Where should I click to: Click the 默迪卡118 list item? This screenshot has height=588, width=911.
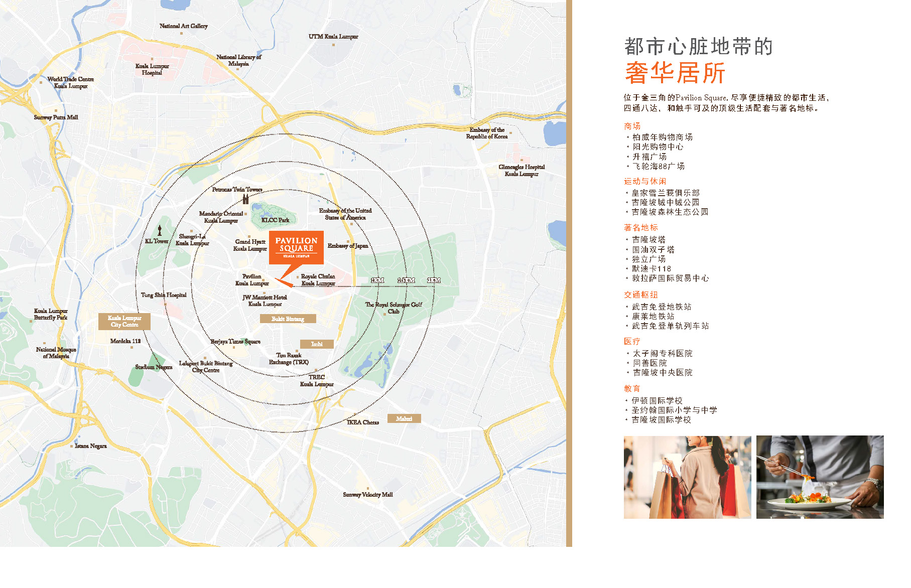[x=652, y=269]
